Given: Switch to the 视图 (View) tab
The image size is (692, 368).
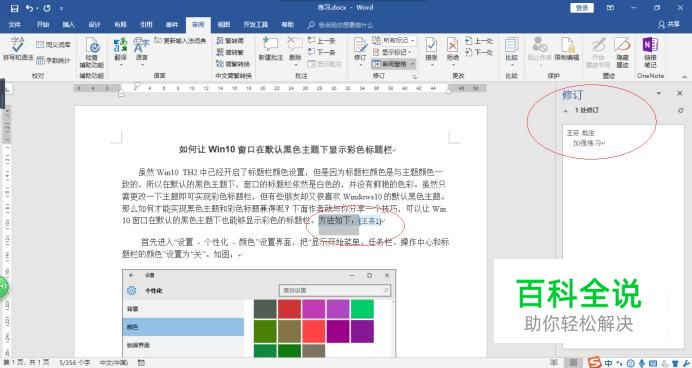Looking at the screenshot, I should 224,25.
